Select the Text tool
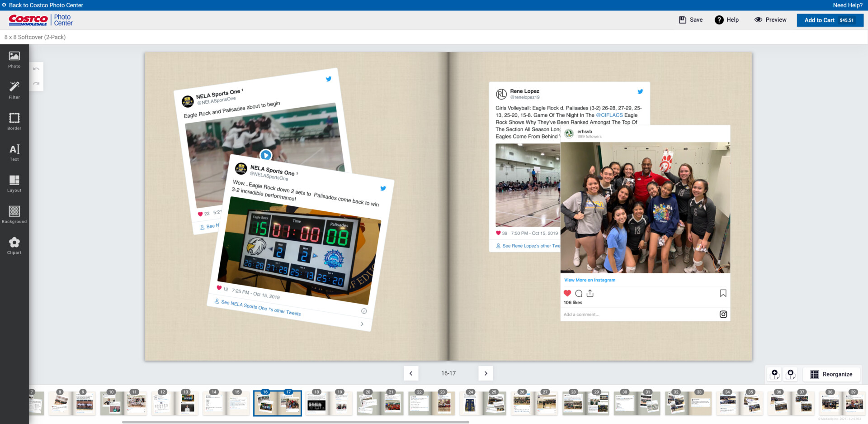This screenshot has width=868, height=424. click(x=14, y=153)
